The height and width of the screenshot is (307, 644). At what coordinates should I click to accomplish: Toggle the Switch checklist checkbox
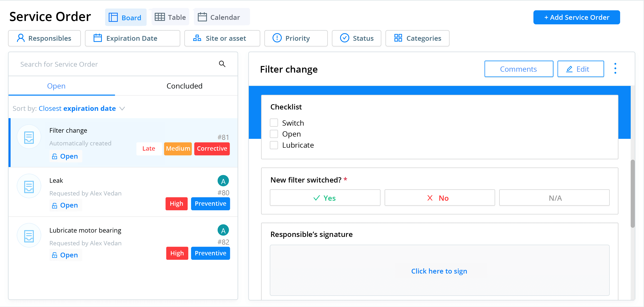tap(274, 122)
